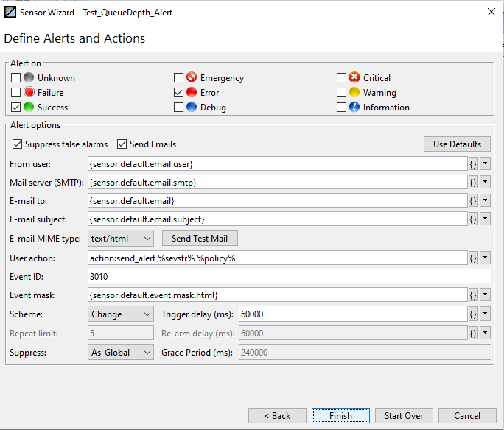504x430 pixels.
Task: Toggle the Send Emails checkbox
Action: 122,144
